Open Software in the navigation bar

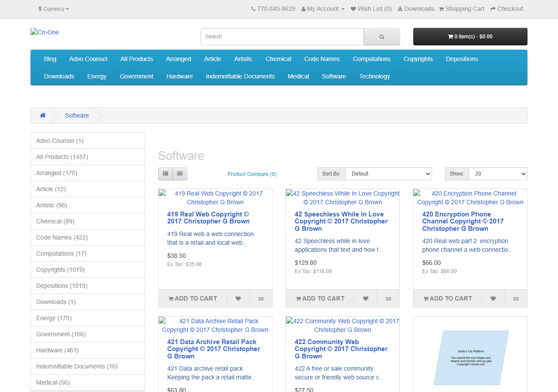point(334,76)
